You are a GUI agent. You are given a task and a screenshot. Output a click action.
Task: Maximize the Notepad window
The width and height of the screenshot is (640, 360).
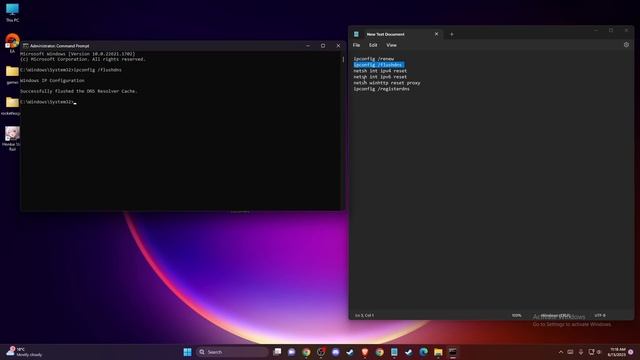(611, 30)
